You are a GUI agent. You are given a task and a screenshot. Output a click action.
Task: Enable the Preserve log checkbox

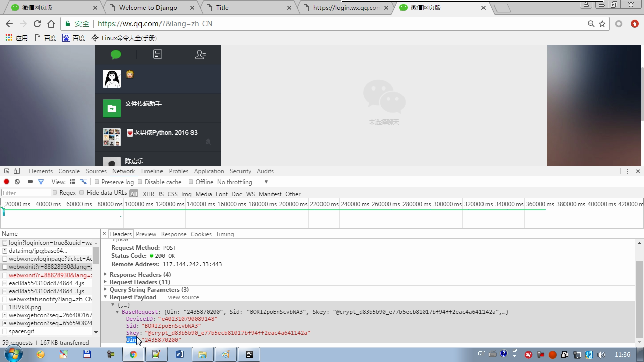point(97,182)
